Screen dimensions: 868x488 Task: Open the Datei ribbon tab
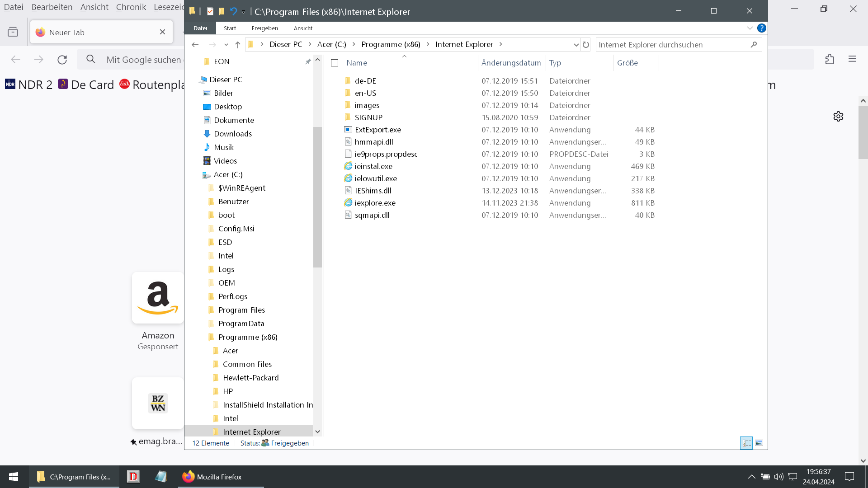200,28
